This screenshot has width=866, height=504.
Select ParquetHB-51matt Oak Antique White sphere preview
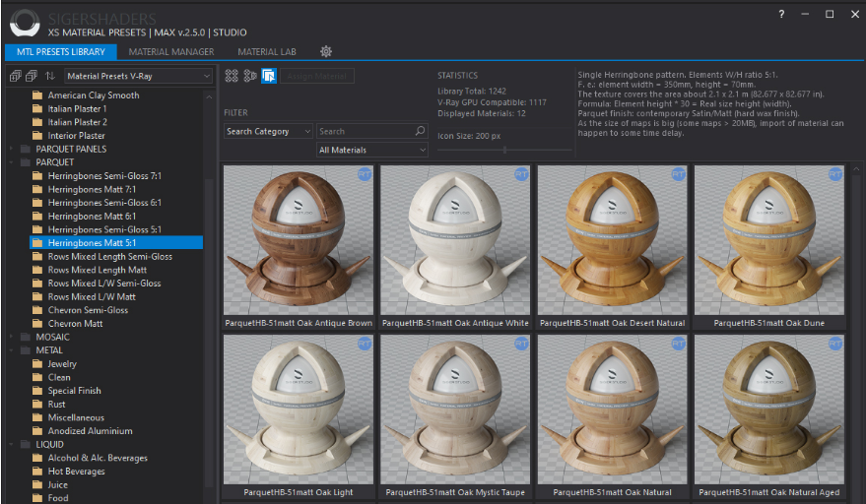(x=455, y=240)
